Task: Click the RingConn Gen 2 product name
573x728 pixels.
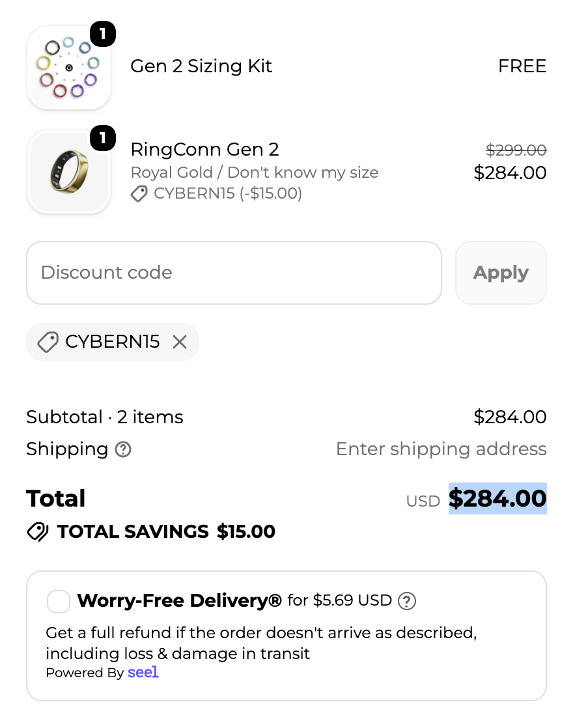Action: tap(204, 150)
